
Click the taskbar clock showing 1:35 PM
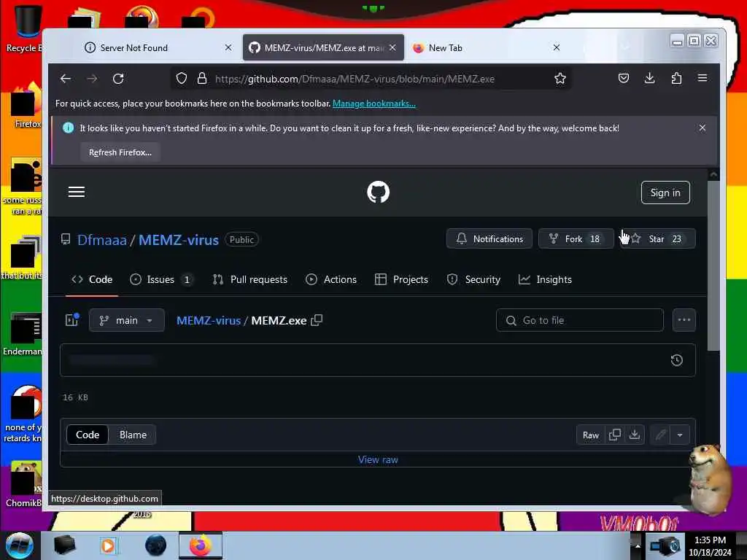click(710, 545)
